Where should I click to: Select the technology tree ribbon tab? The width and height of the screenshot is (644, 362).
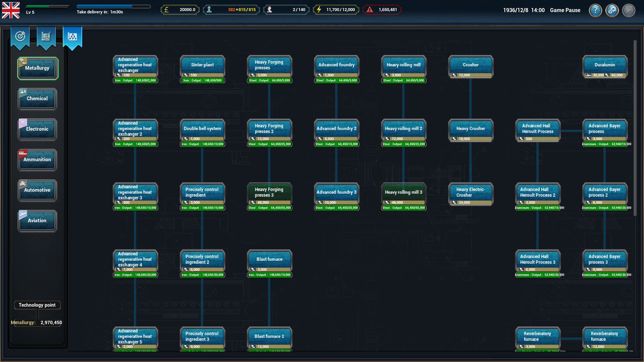(x=72, y=37)
